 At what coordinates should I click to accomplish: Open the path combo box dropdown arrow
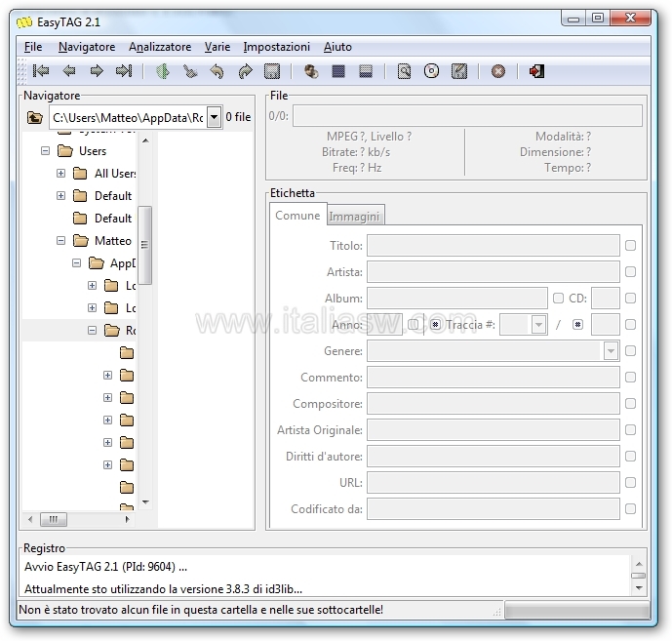click(x=214, y=117)
